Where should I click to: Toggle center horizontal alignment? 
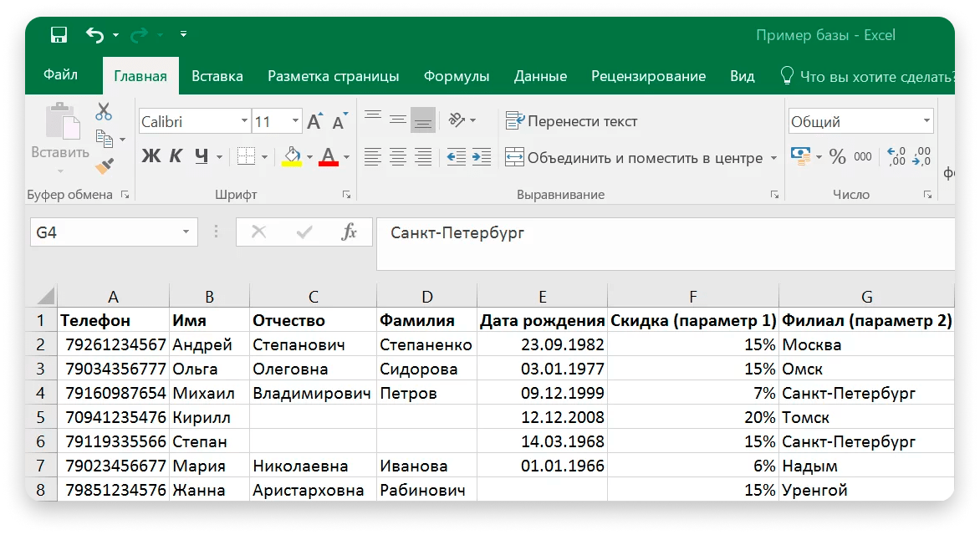coord(397,157)
